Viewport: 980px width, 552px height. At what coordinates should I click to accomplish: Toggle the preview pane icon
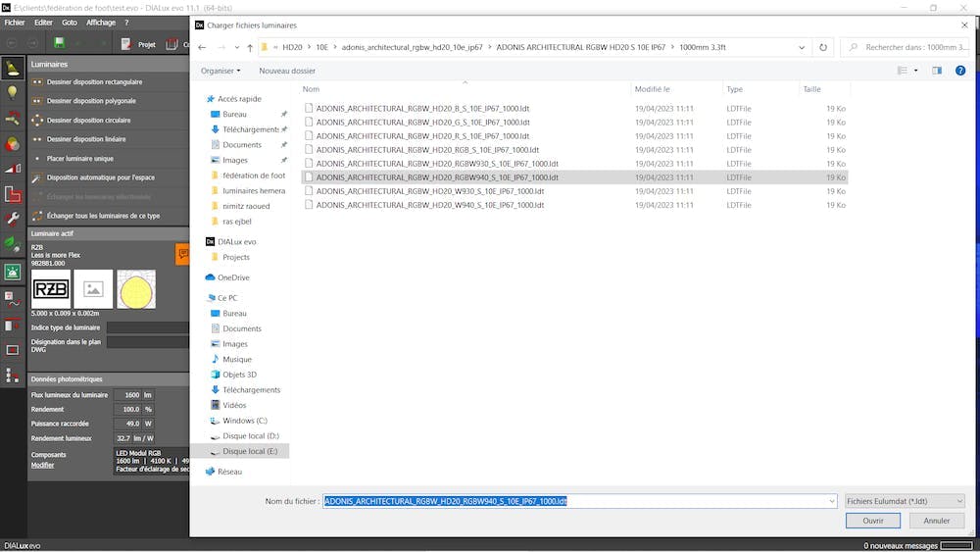click(937, 71)
